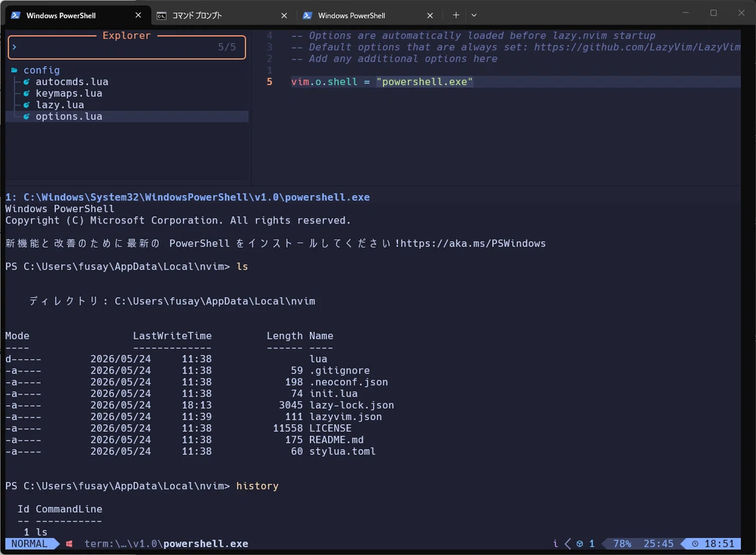The image size is (756, 555).
Task: Click 'lazy-lock.json' in the ls listing
Action: (352, 405)
